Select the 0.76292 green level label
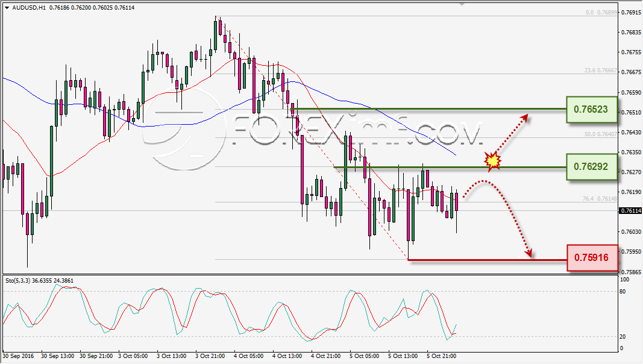Screen dimensions: 643x364 [x=592, y=167]
